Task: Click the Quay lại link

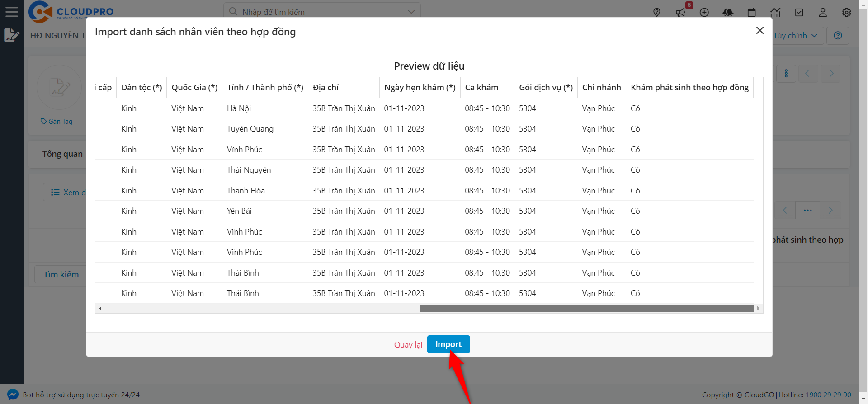Action: pos(408,345)
